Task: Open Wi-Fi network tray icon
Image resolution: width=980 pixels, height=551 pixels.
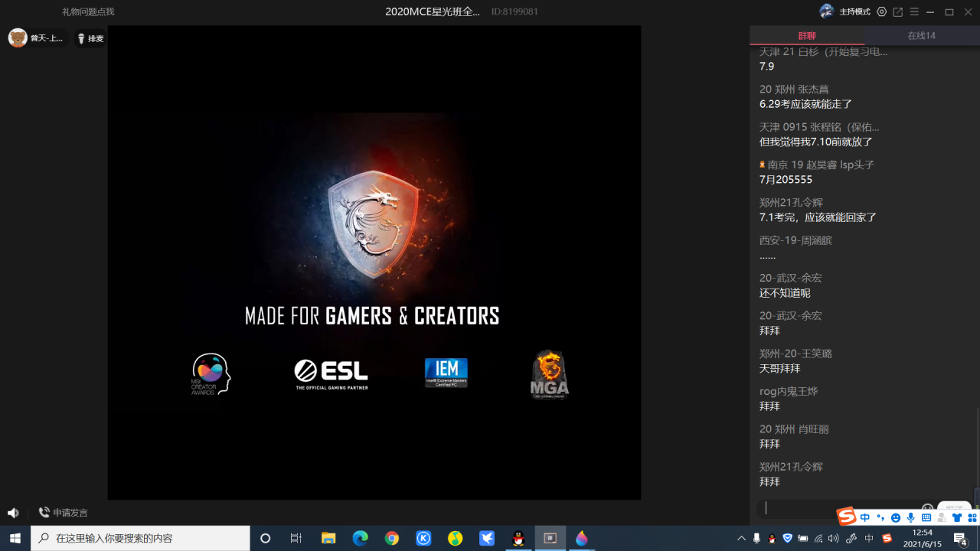Action: tap(818, 538)
